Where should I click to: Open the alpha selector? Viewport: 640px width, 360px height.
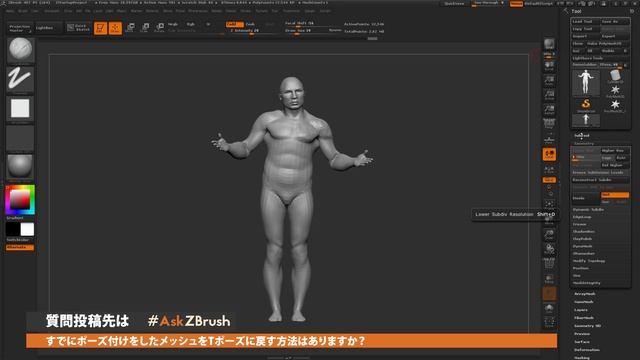coord(20,109)
